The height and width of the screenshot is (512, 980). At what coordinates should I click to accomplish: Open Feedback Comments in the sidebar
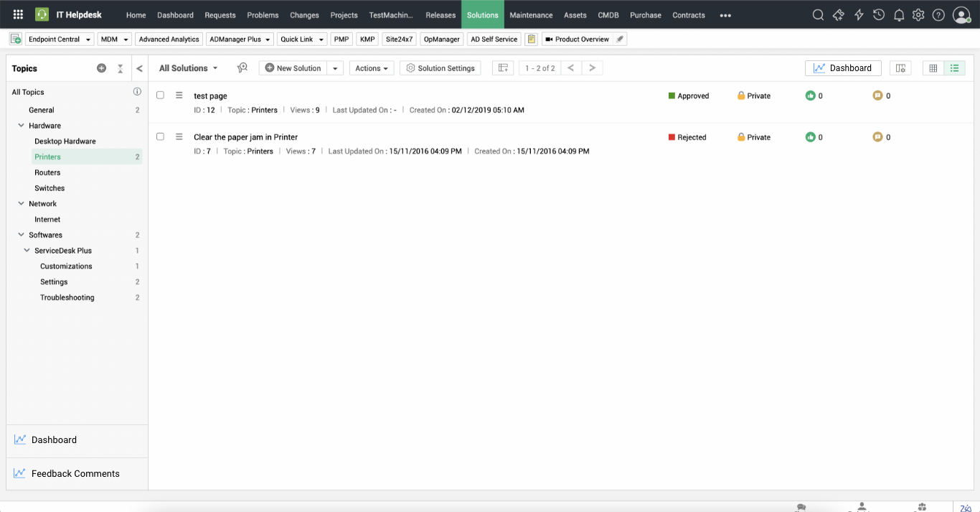[x=75, y=474]
